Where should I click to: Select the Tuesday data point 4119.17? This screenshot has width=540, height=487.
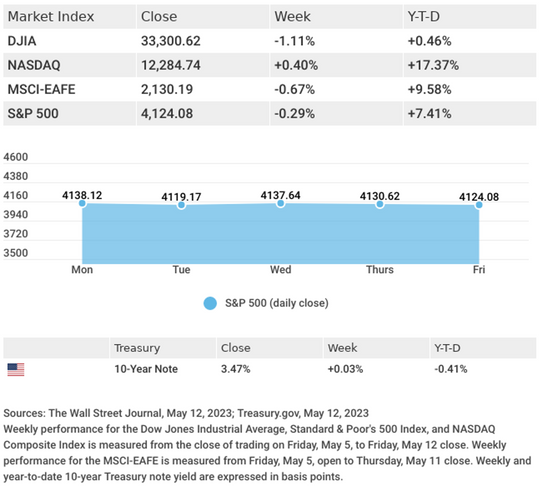(181, 205)
